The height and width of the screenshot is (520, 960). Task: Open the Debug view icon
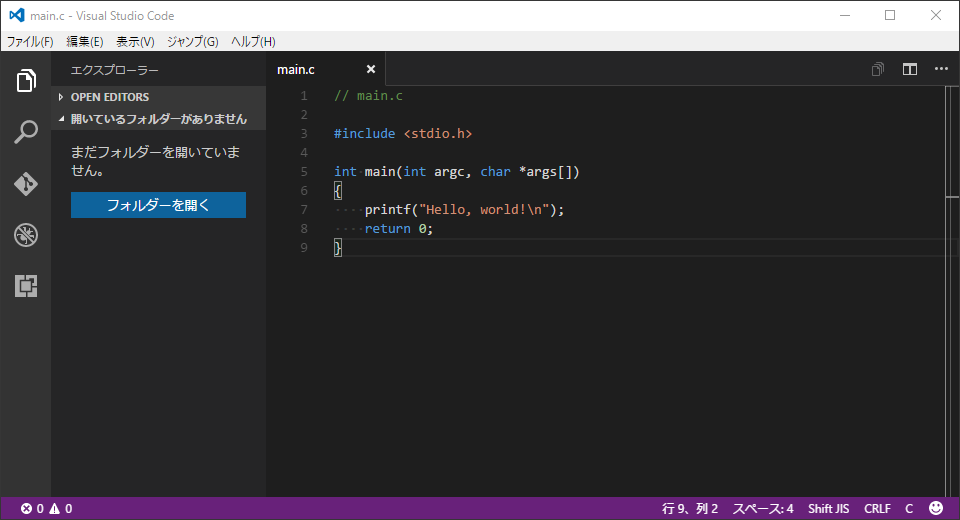pos(26,235)
